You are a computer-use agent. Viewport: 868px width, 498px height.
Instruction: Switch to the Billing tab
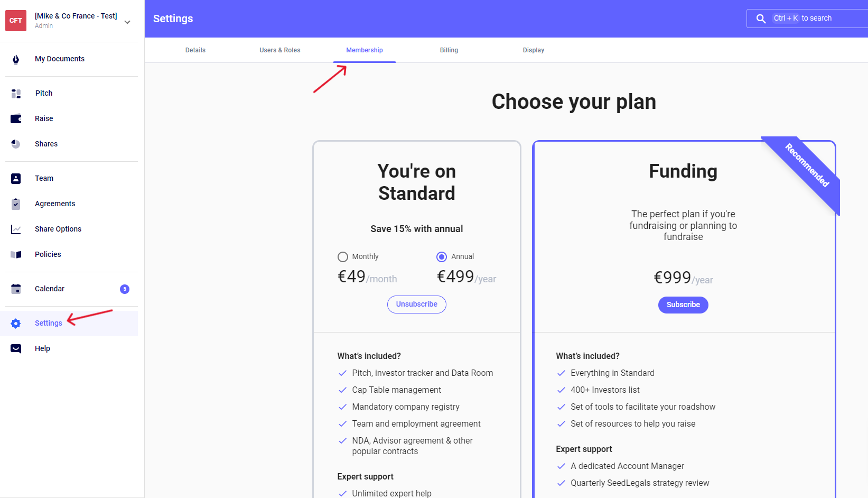point(449,50)
